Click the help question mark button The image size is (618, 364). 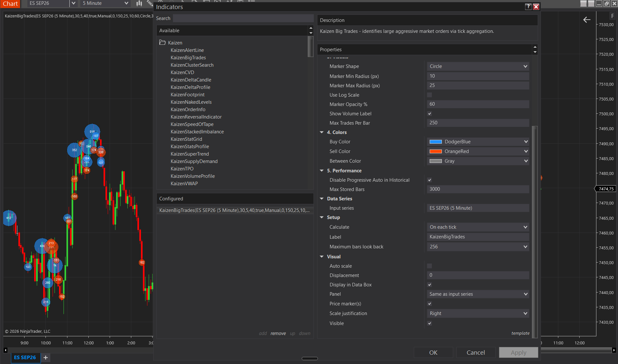point(528,7)
